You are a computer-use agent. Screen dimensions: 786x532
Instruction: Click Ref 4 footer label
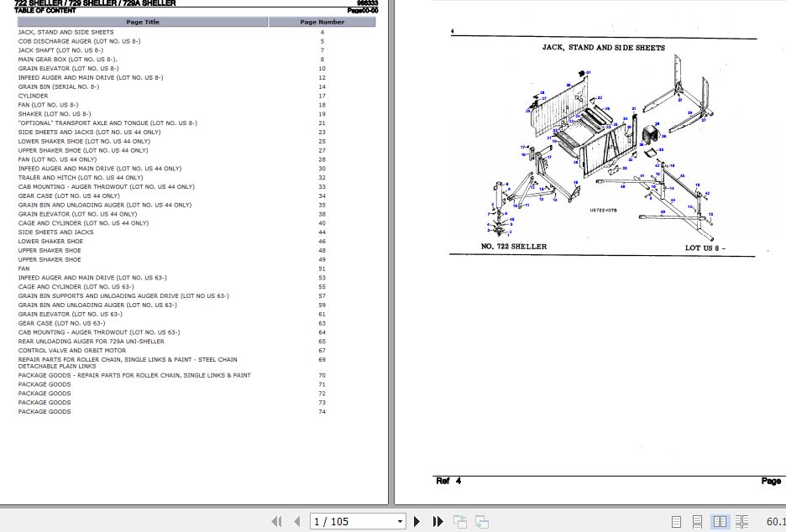(x=448, y=481)
